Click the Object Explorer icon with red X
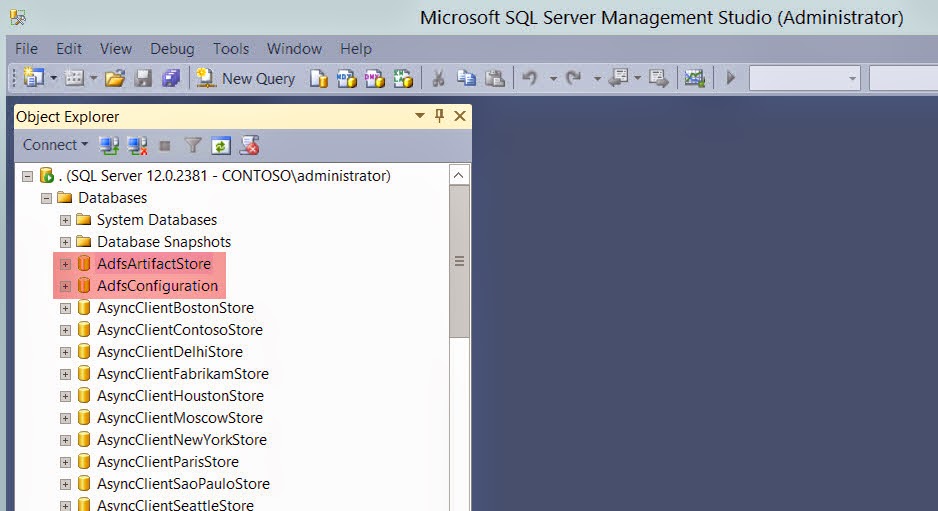 click(x=249, y=145)
